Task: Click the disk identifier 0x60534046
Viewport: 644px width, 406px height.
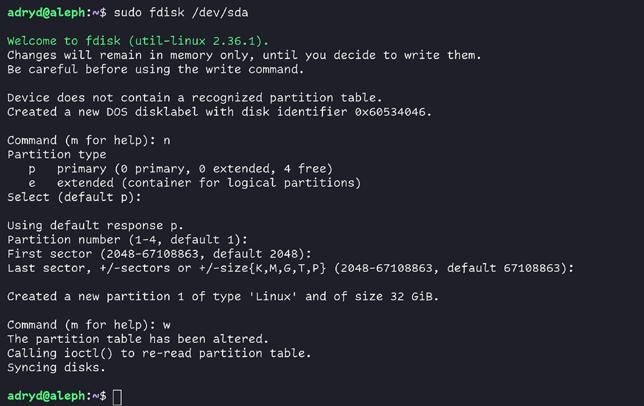Action: click(x=397, y=112)
